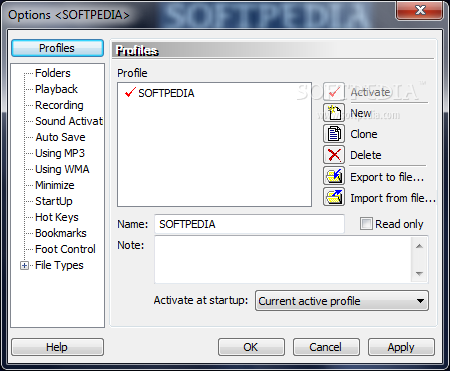Click the Help button
Screen dimensions: 450x371
tap(57, 347)
